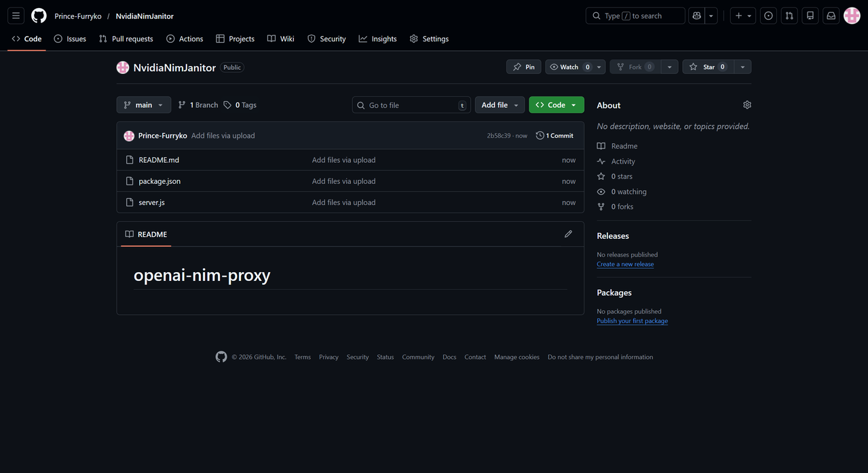This screenshot has height=473, width=868.
Task: Open the Releases heading link
Action: [613, 236]
